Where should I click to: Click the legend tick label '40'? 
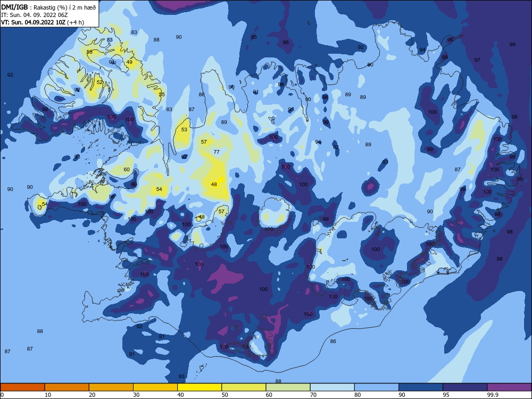click(x=180, y=395)
